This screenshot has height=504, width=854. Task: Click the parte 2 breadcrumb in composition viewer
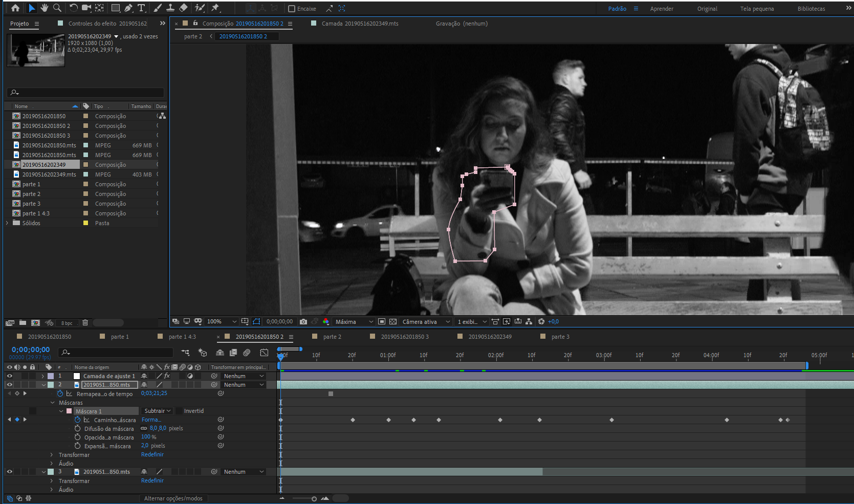(x=193, y=36)
